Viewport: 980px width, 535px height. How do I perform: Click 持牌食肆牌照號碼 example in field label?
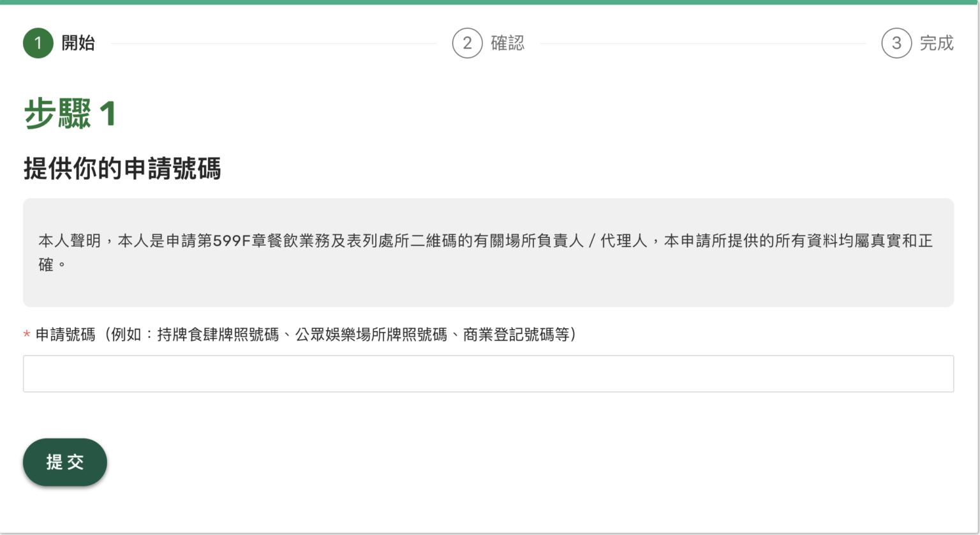pyautogui.click(x=218, y=335)
